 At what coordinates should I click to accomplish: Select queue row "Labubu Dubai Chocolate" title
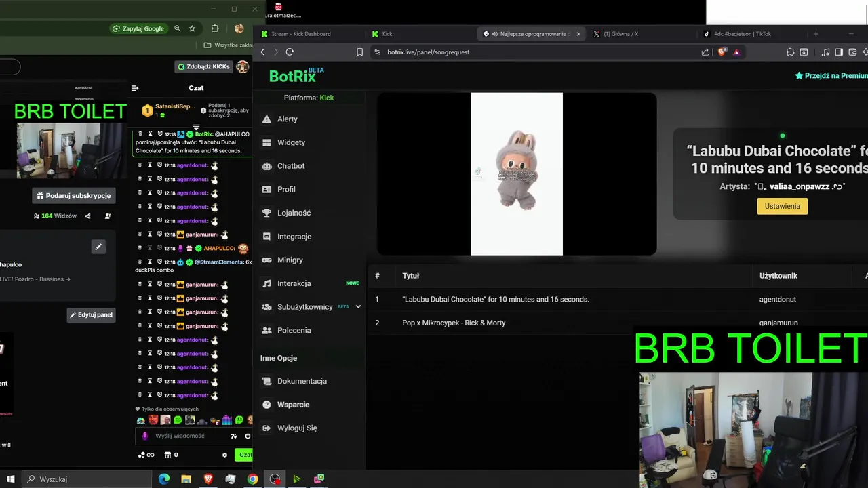coord(496,300)
